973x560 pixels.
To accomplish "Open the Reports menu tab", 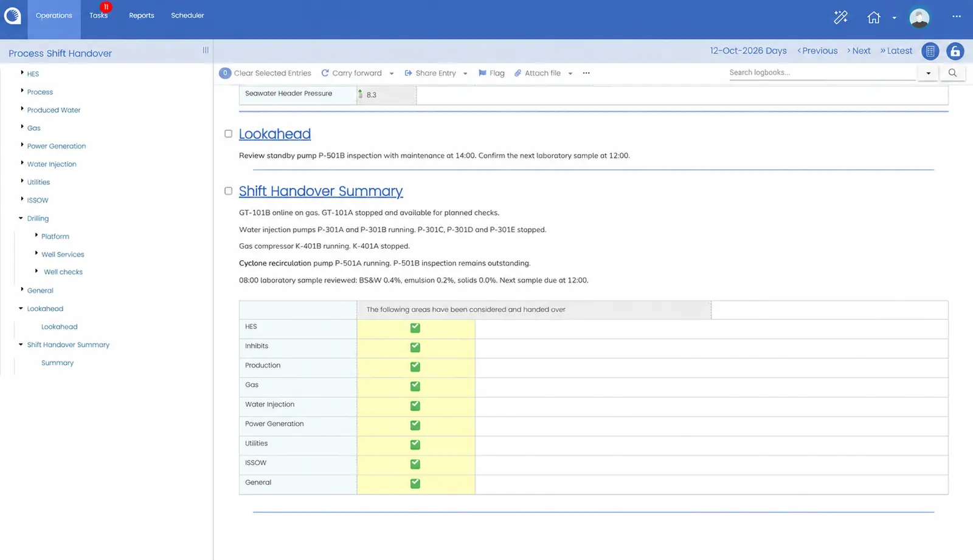I will (x=142, y=16).
